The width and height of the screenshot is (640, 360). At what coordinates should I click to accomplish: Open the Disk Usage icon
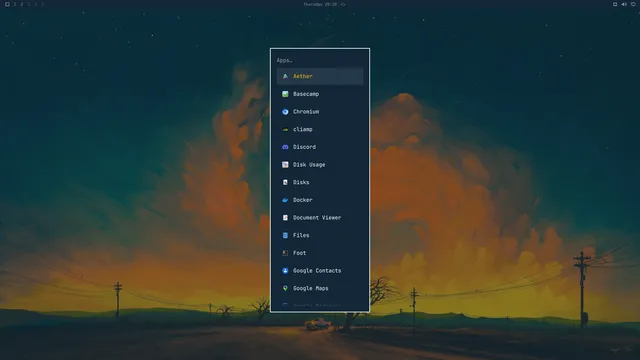click(285, 164)
